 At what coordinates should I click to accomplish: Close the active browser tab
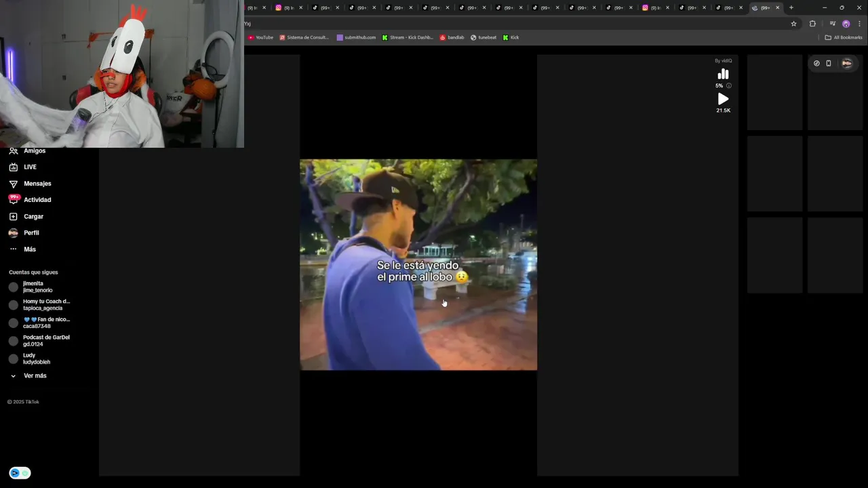pos(777,7)
